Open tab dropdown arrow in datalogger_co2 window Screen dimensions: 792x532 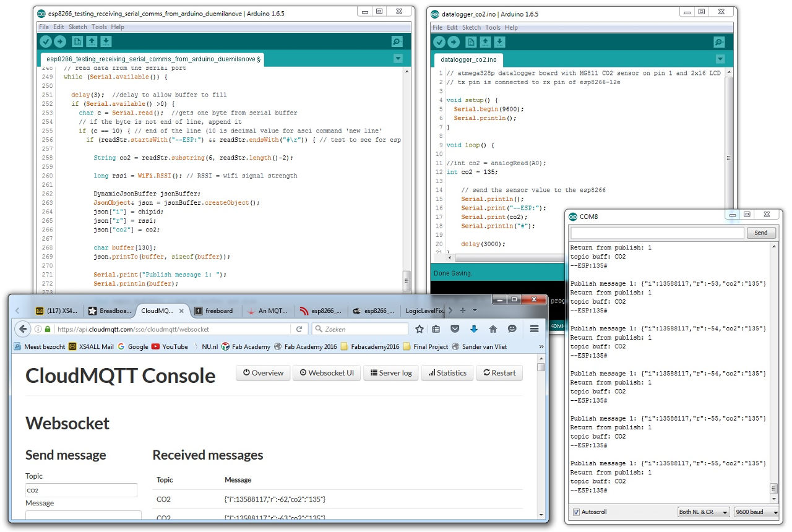point(720,59)
